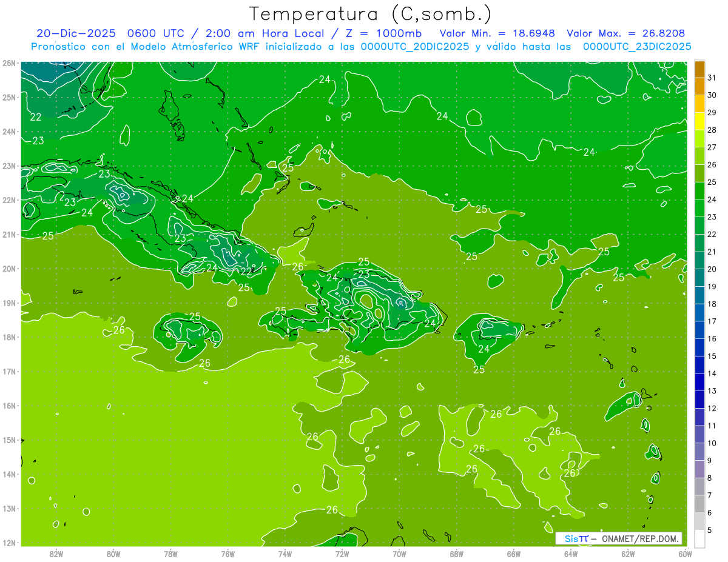Image resolution: width=728 pixels, height=562 pixels.
Task: Click the title Temperatura (C,somb.)
Action: click(370, 14)
